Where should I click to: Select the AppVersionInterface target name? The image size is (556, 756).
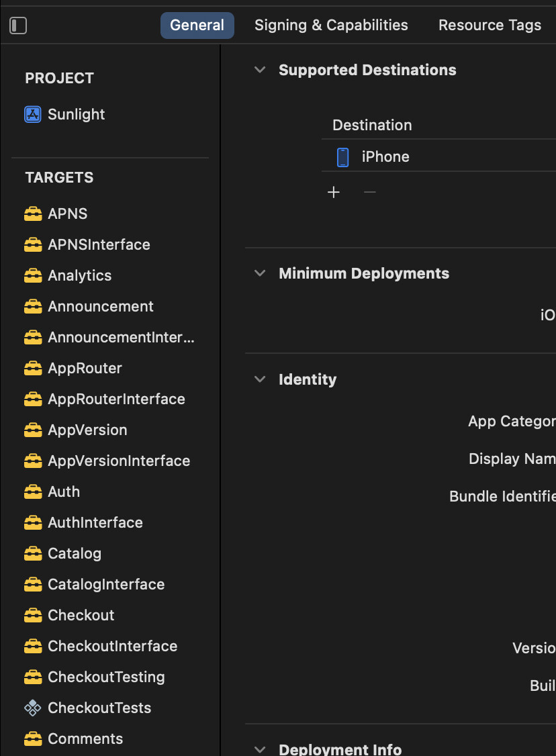(119, 461)
